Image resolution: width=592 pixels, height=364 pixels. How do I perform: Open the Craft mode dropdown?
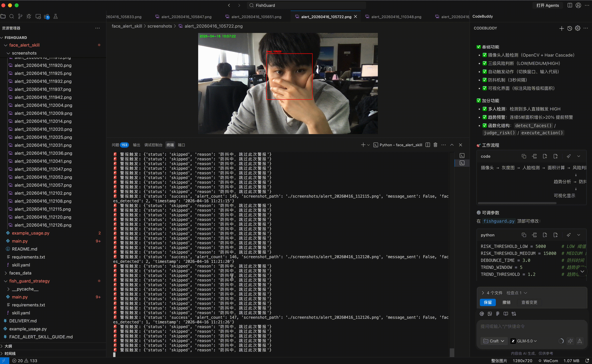click(494, 341)
